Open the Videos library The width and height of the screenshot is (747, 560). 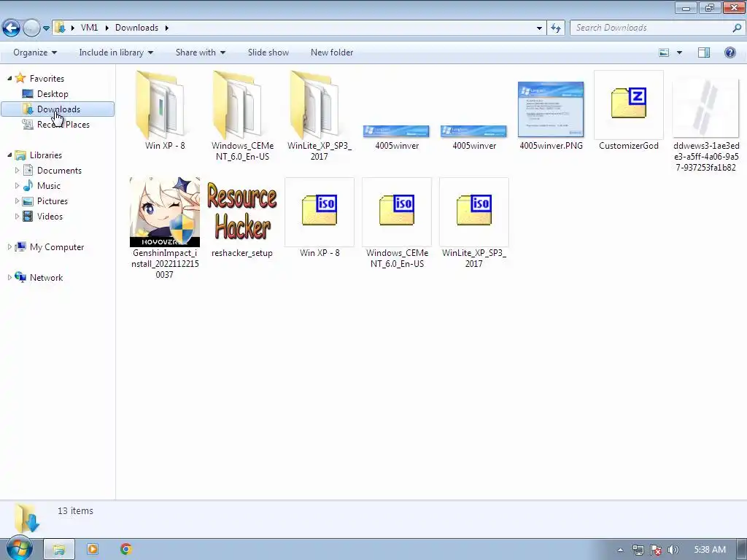pos(50,216)
